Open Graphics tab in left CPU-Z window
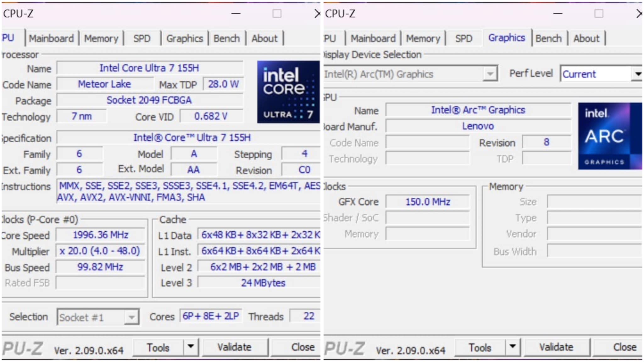The image size is (644, 362). pos(185,38)
